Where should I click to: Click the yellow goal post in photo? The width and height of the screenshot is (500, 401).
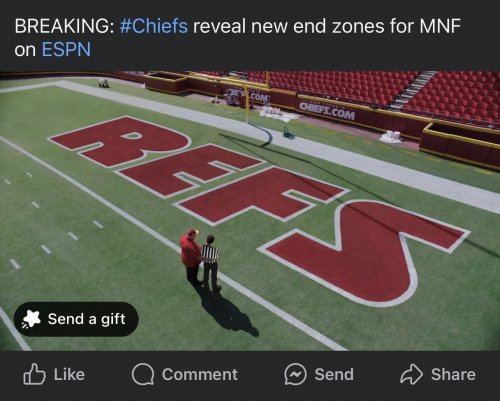click(247, 103)
